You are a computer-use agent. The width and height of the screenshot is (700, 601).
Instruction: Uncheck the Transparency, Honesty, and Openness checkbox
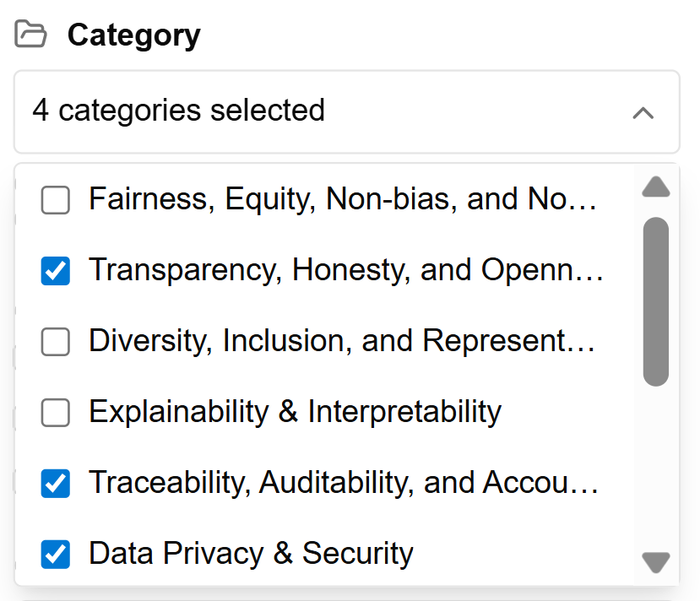coord(56,271)
